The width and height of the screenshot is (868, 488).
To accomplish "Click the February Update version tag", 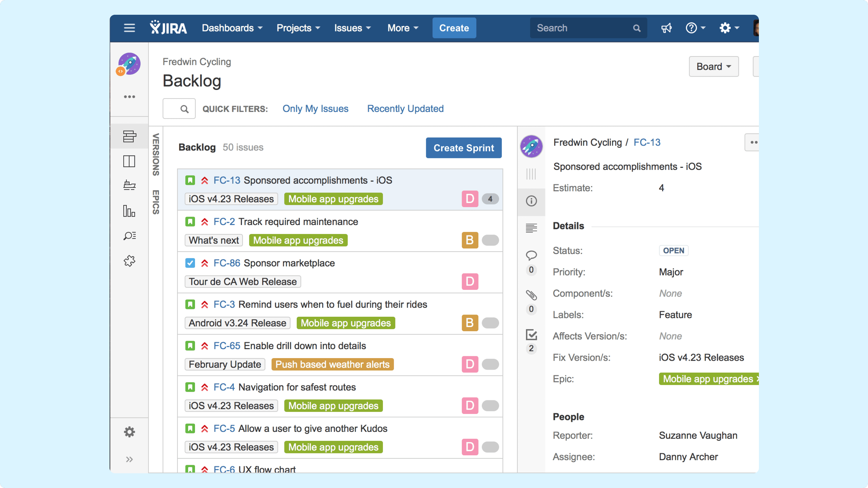I will [225, 364].
